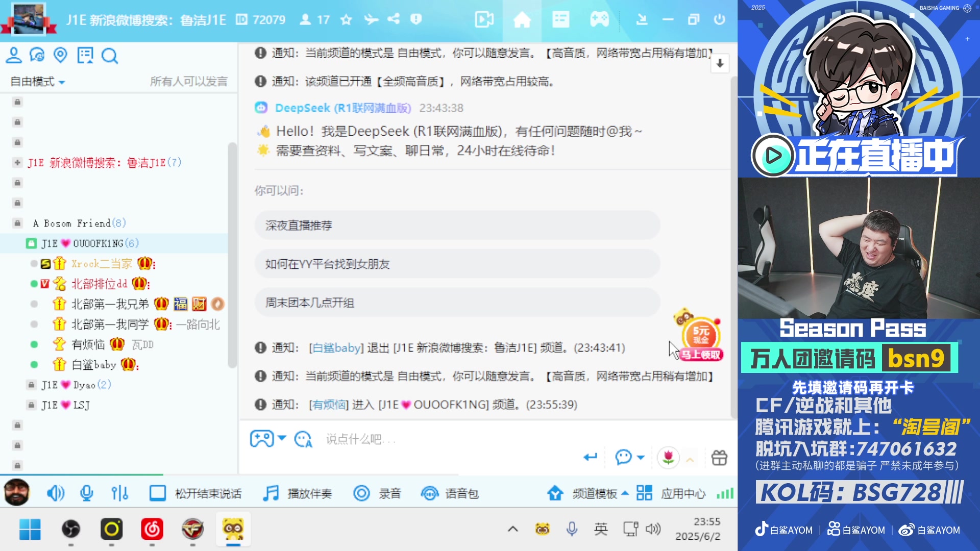
Task: Click the enter-send arrow icon
Action: (x=590, y=457)
